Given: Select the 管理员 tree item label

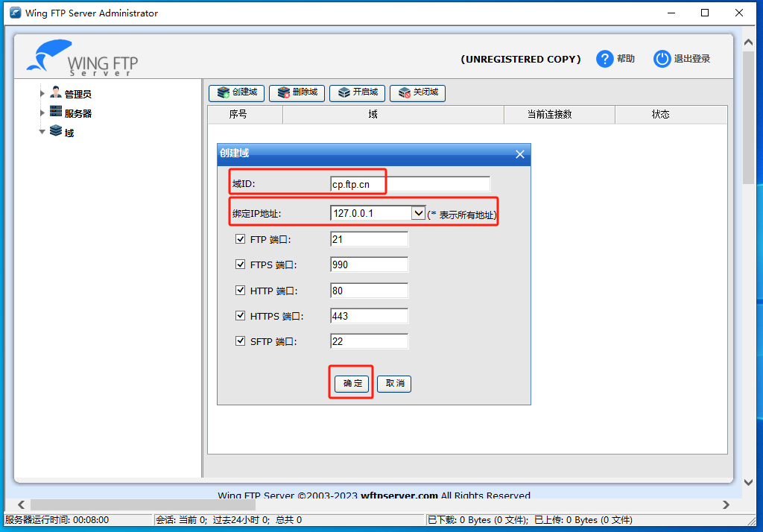Looking at the screenshot, I should pos(77,94).
